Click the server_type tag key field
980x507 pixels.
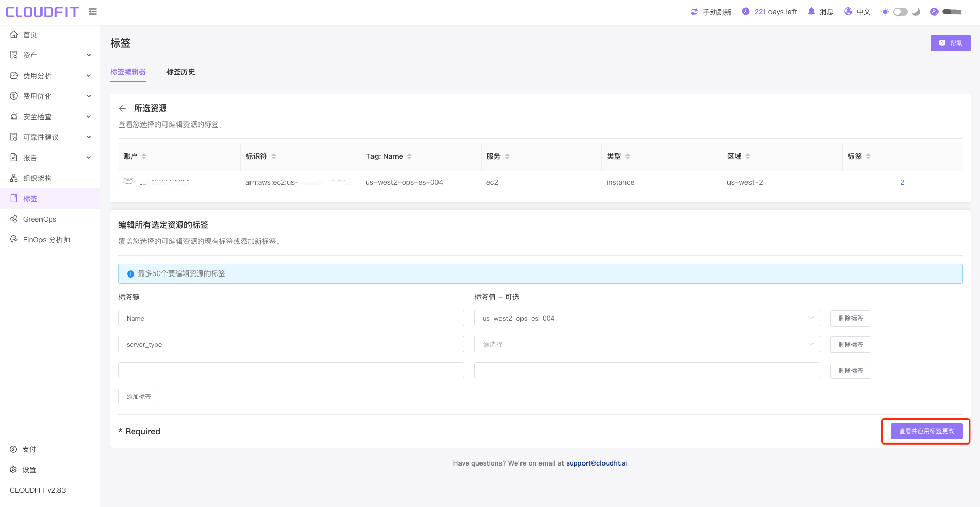291,344
